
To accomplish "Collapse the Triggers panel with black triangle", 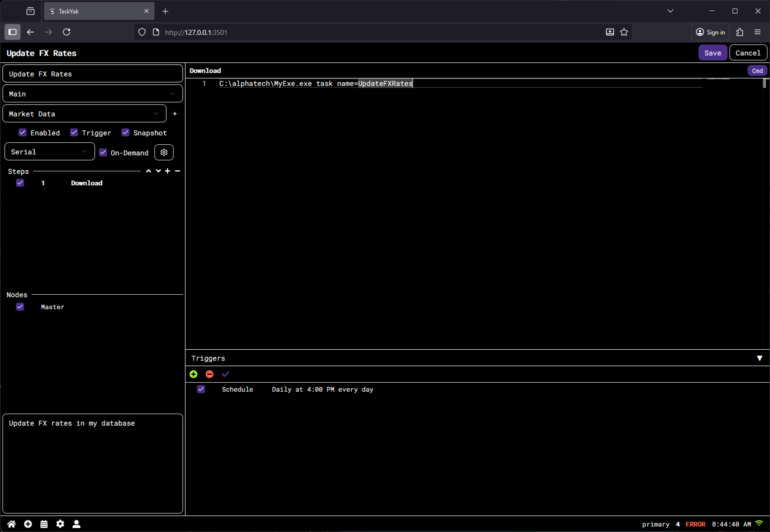I will (760, 358).
